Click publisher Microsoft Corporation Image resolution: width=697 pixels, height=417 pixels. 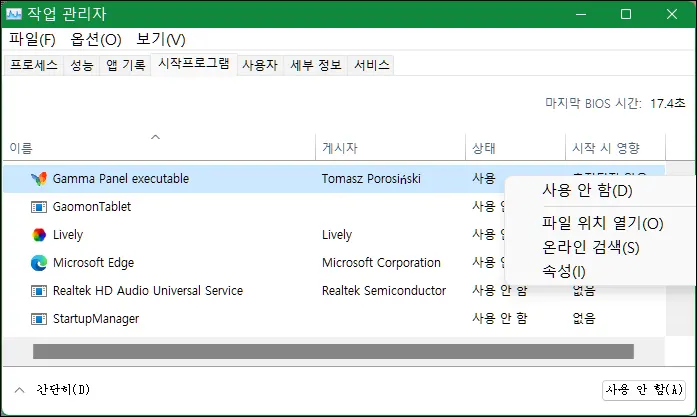(x=381, y=263)
